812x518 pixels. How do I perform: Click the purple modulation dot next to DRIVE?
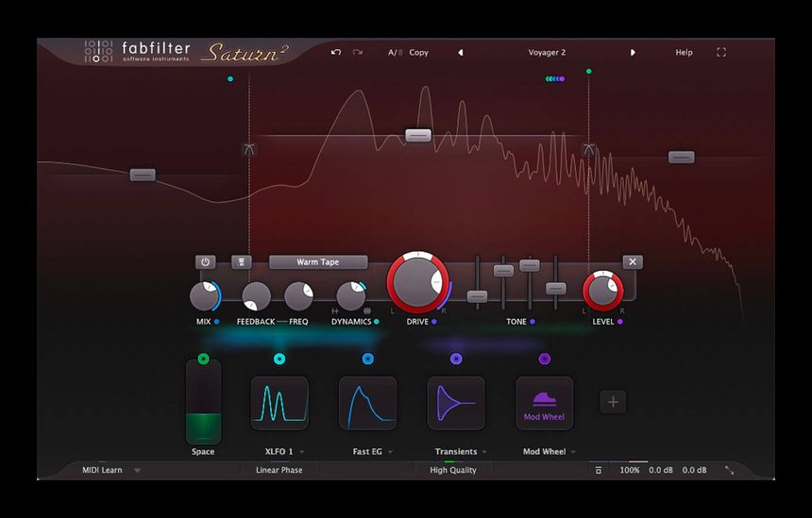point(434,322)
